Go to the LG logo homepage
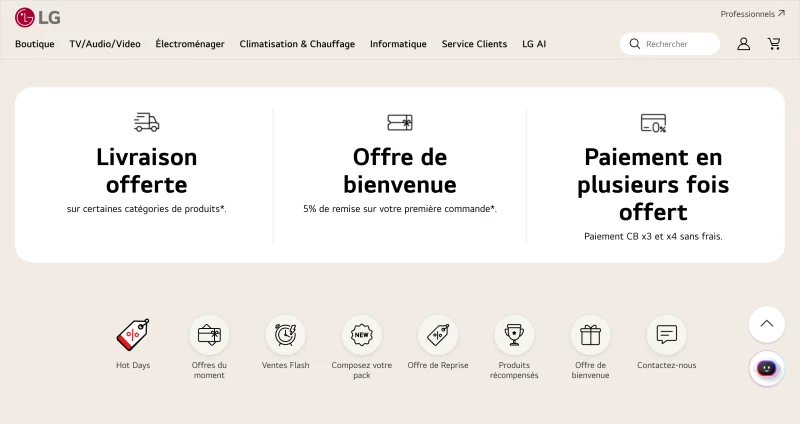This screenshot has height=424, width=800. tap(38, 17)
